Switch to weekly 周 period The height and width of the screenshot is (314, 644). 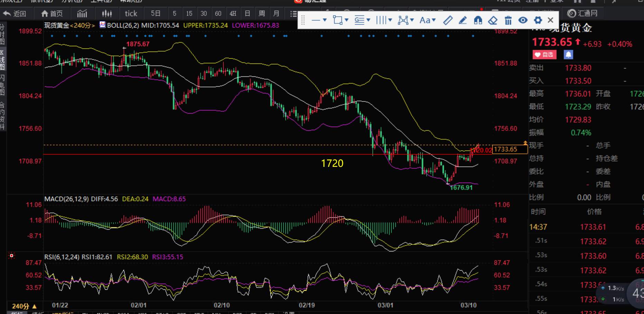pyautogui.click(x=262, y=13)
